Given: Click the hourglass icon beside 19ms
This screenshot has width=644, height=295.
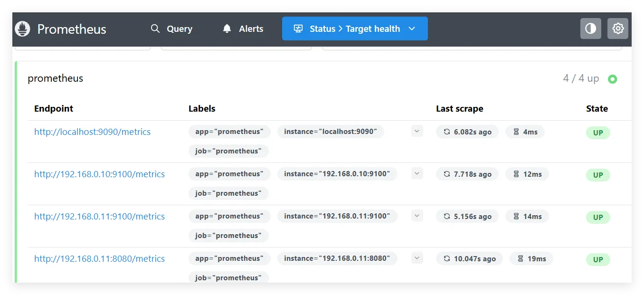Looking at the screenshot, I should pyautogui.click(x=520, y=258).
